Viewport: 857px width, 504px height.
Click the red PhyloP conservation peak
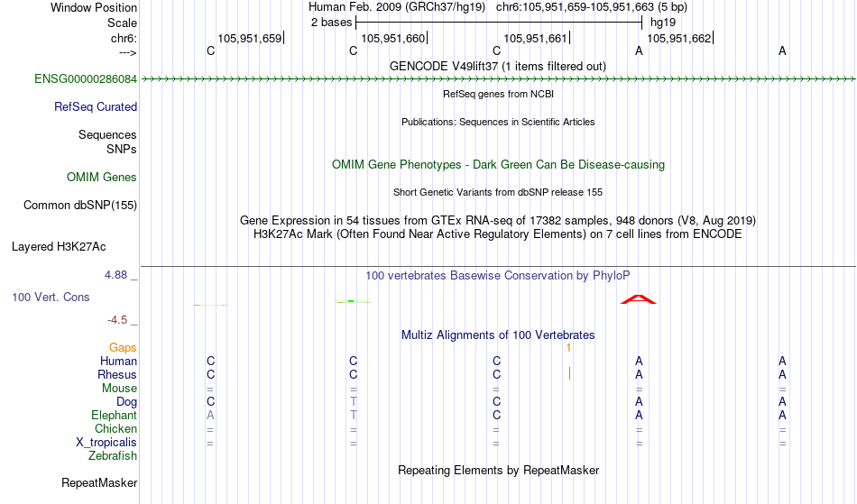tap(639, 299)
